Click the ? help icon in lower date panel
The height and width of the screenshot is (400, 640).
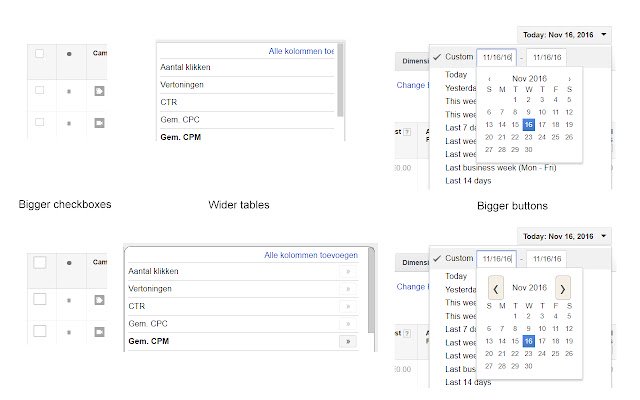(407, 333)
